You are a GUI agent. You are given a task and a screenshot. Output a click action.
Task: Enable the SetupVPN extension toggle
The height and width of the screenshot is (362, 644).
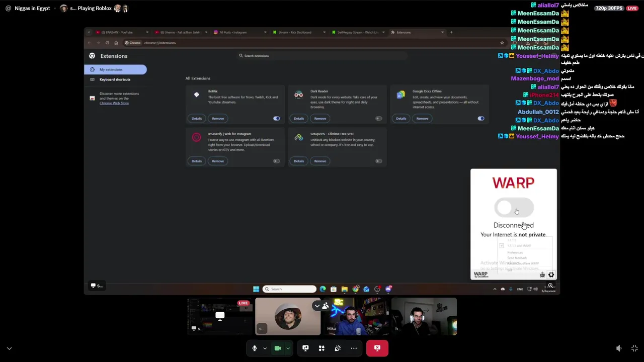click(378, 161)
